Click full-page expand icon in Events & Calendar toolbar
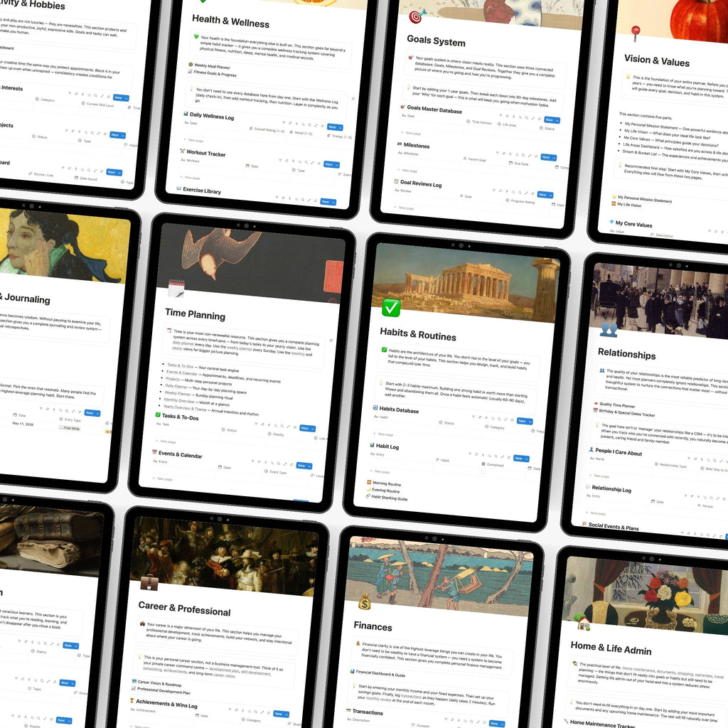Viewport: 728px width, 728px height. click(x=286, y=464)
